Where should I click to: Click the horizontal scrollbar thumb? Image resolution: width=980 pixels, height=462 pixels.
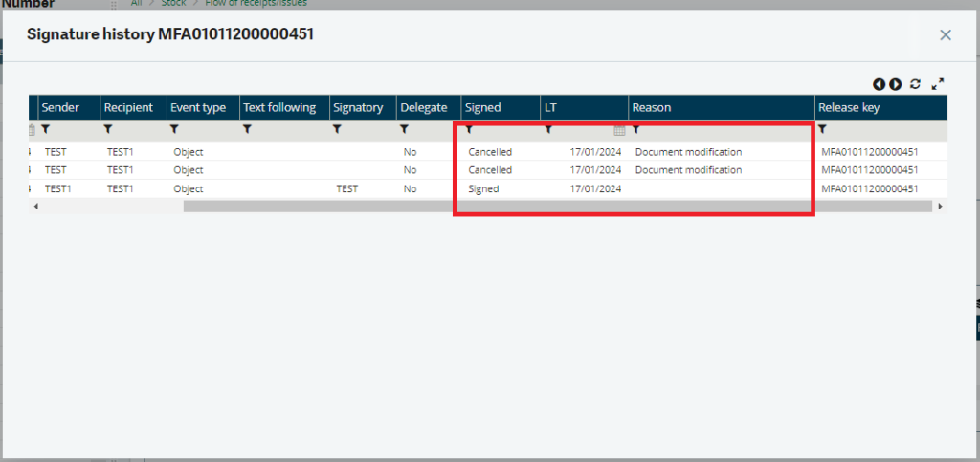pyautogui.click(x=557, y=206)
